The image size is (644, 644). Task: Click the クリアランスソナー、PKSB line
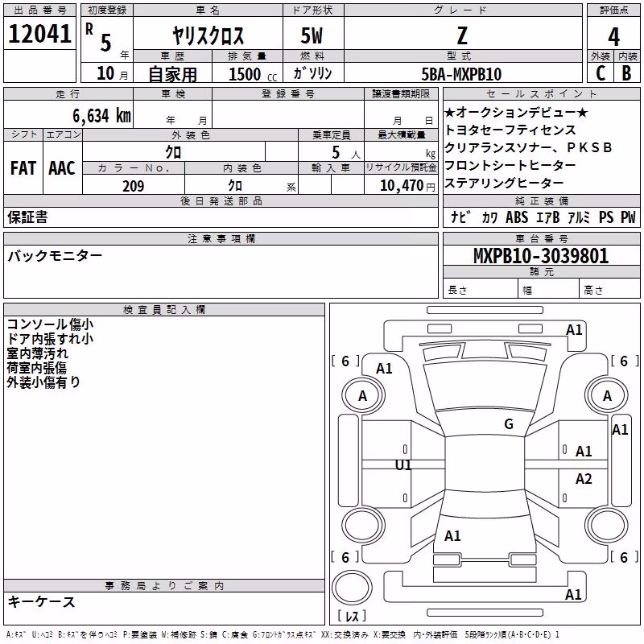pyautogui.click(x=529, y=147)
